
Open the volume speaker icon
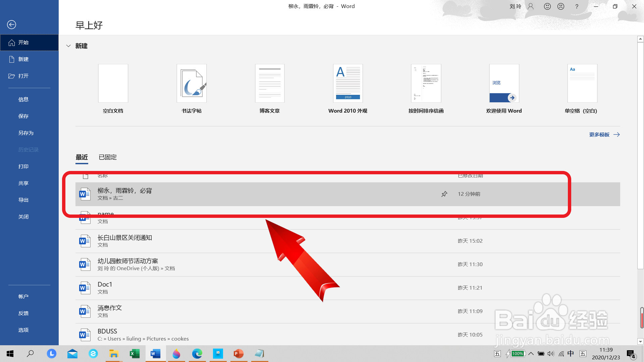[x=551, y=354]
